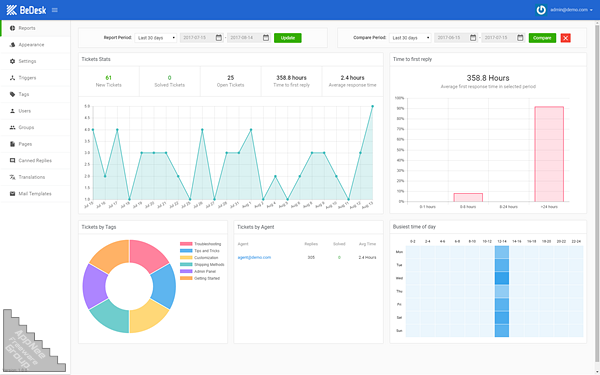Open agent@demo.com link in Tickets by Agent
600x375 pixels.
click(x=254, y=258)
